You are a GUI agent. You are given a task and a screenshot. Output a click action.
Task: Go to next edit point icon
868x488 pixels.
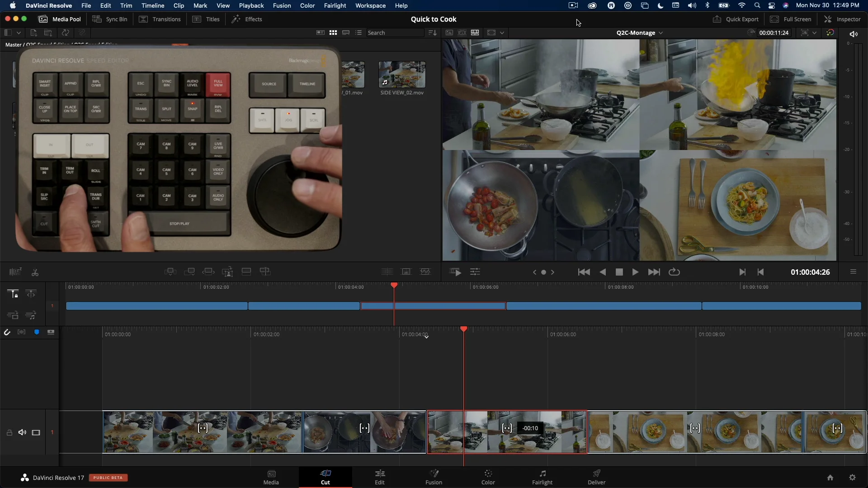click(x=742, y=272)
